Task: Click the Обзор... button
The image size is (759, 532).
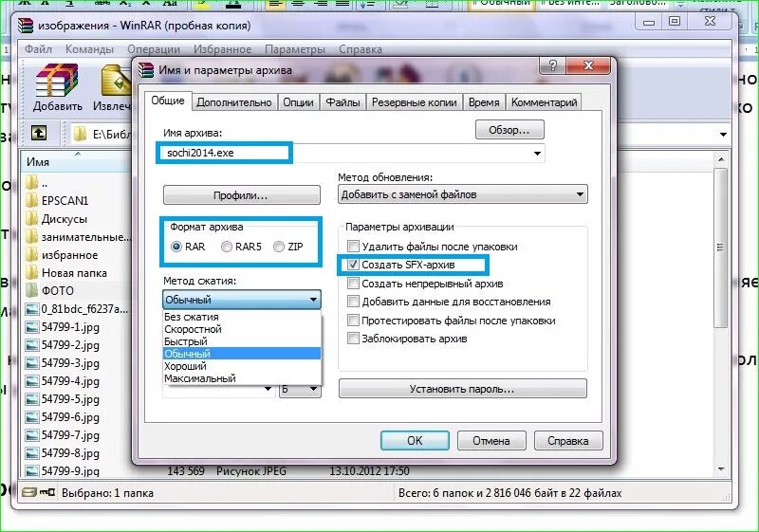Action: 509,130
